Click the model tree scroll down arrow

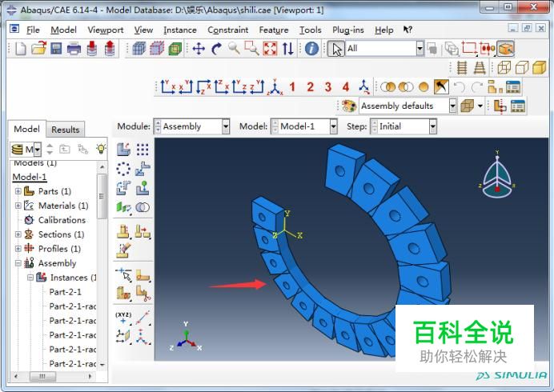point(102,365)
